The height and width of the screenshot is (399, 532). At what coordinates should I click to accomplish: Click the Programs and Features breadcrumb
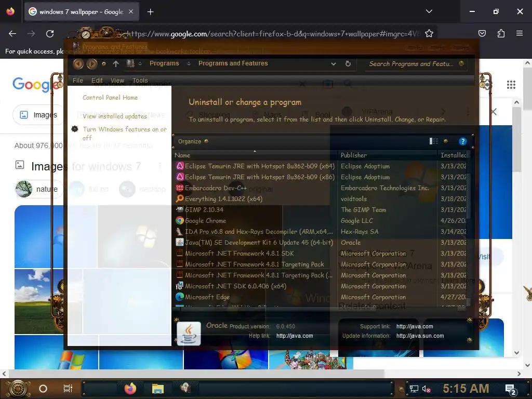pos(233,63)
